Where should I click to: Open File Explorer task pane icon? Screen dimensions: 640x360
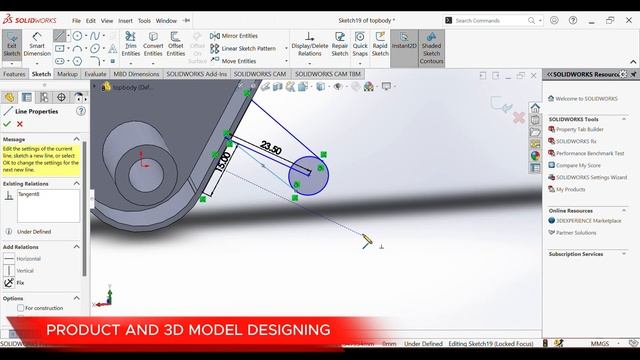pyautogui.click(x=535, y=131)
